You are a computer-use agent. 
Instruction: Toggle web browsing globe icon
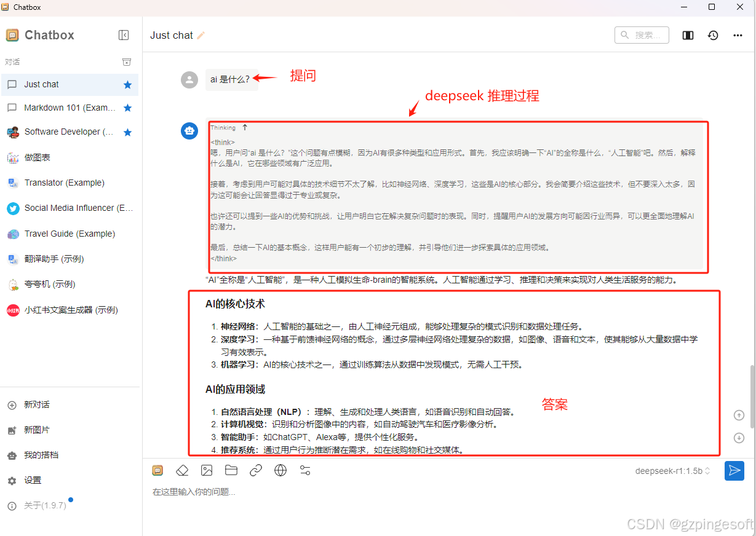coord(281,470)
